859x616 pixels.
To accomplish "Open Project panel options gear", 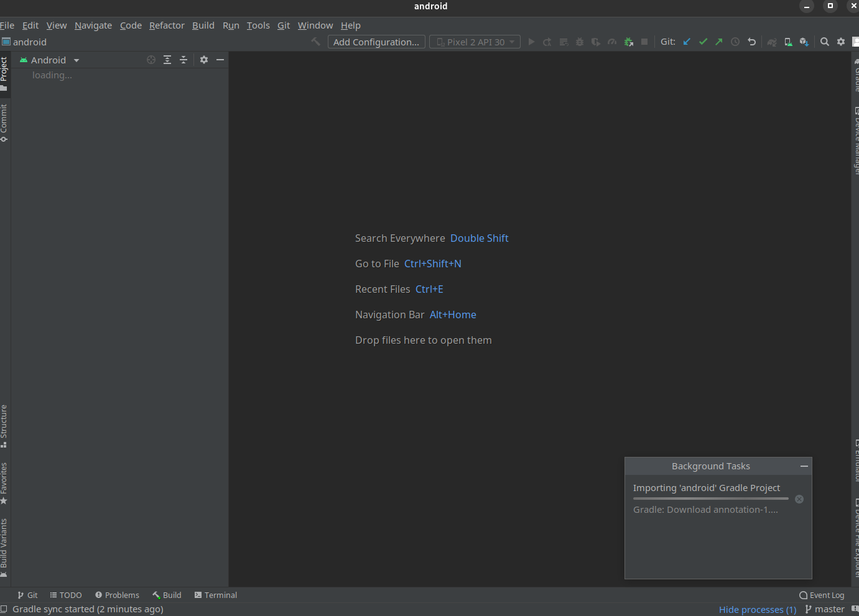I will coord(204,60).
